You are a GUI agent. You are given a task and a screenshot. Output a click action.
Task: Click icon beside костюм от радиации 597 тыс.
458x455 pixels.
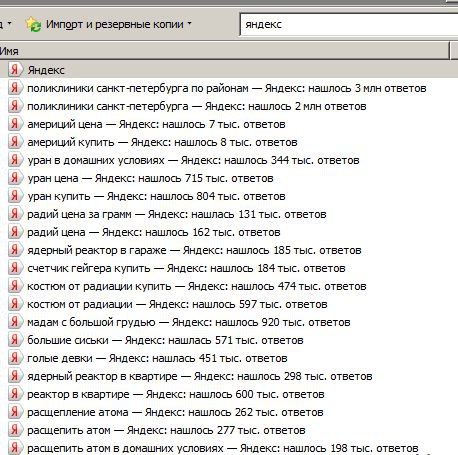point(15,304)
